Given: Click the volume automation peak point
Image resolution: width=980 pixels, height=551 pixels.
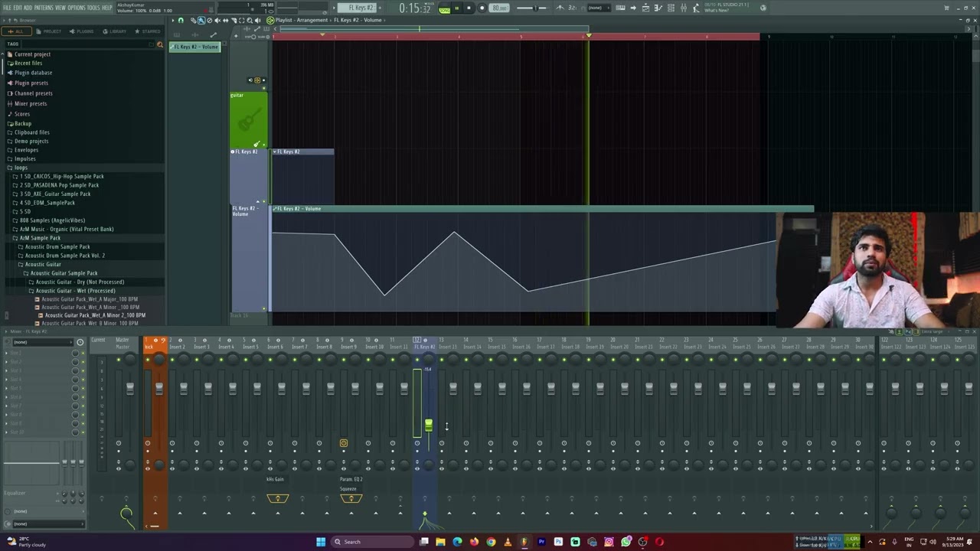Looking at the screenshot, I should click(455, 233).
